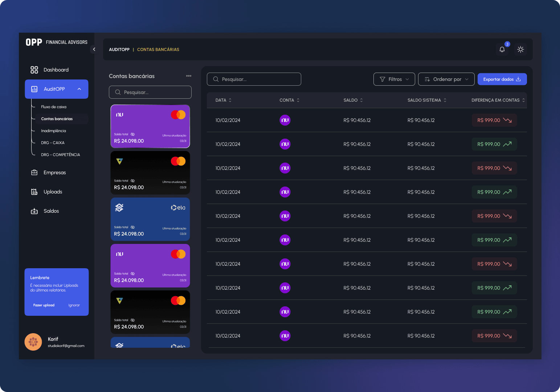560x392 pixels.
Task: Toggle balance visibility on second black card
Action: pyautogui.click(x=132, y=320)
